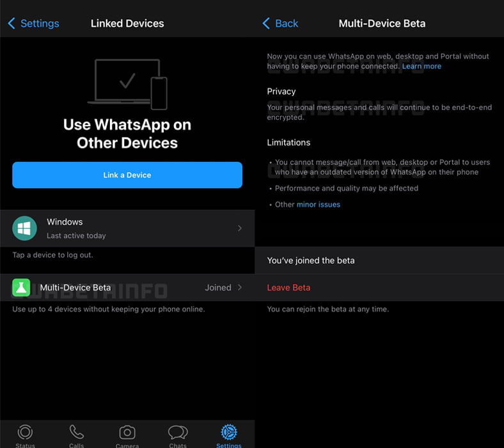
Task: Open the Status tab icon
Action: click(25, 433)
